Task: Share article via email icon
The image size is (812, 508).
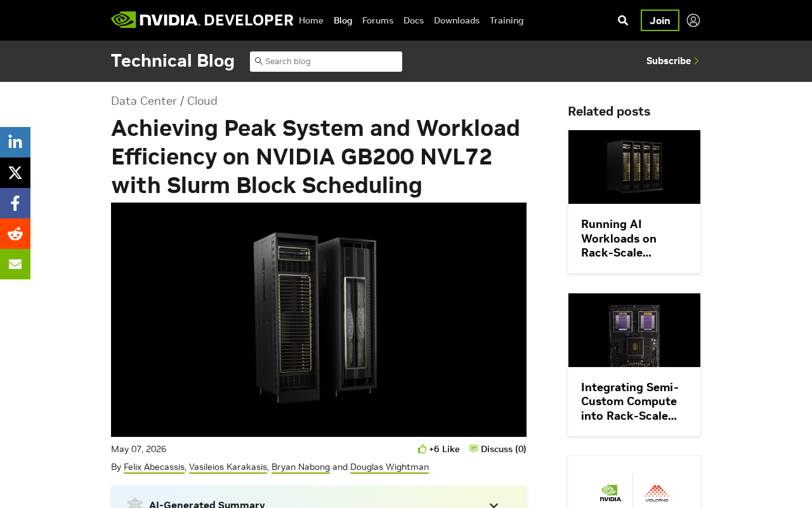Action: tap(15, 264)
